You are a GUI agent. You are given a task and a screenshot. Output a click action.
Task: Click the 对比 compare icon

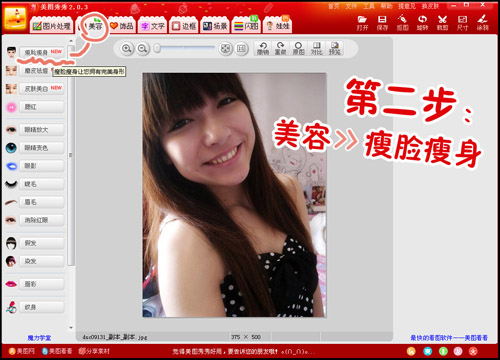coord(316,49)
